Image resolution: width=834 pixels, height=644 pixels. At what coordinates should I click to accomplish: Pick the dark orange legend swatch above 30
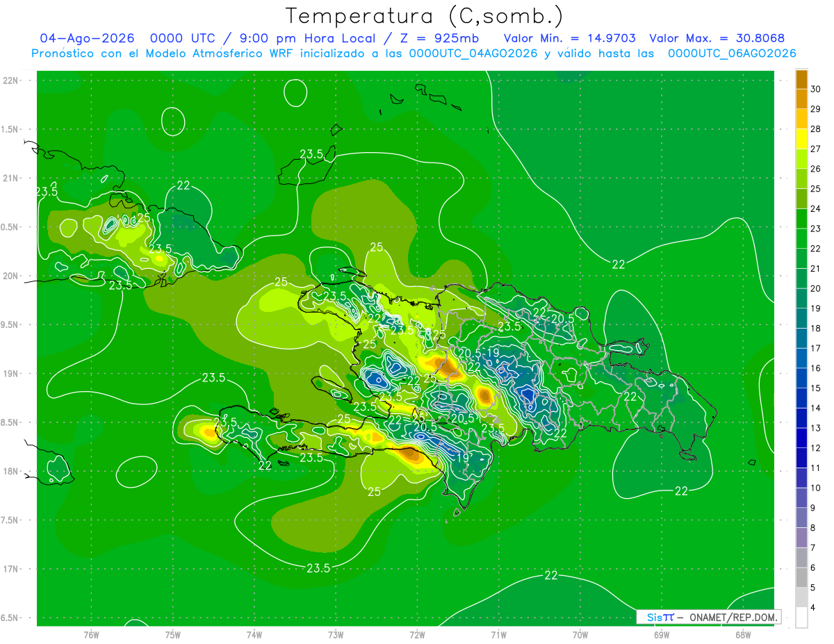[x=801, y=79]
